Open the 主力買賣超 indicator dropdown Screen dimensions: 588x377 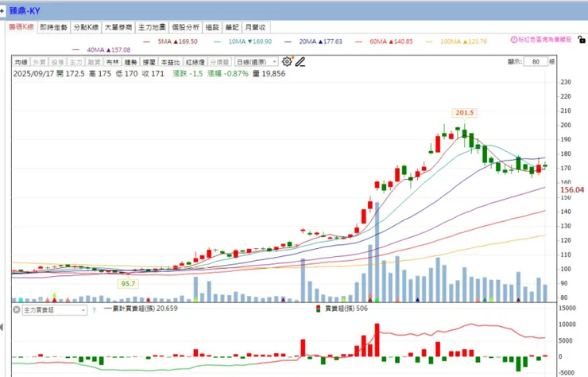[x=55, y=310]
